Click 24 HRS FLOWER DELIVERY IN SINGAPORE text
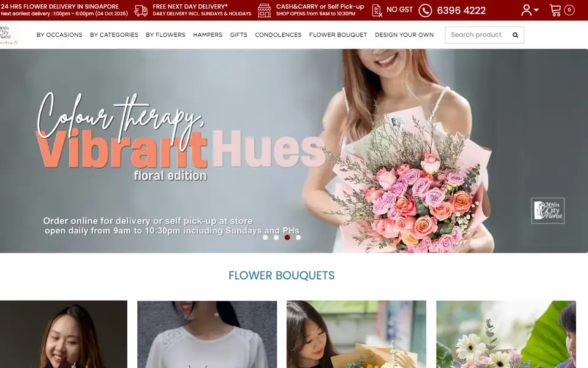Image resolution: width=588 pixels, height=368 pixels. pos(59,6)
